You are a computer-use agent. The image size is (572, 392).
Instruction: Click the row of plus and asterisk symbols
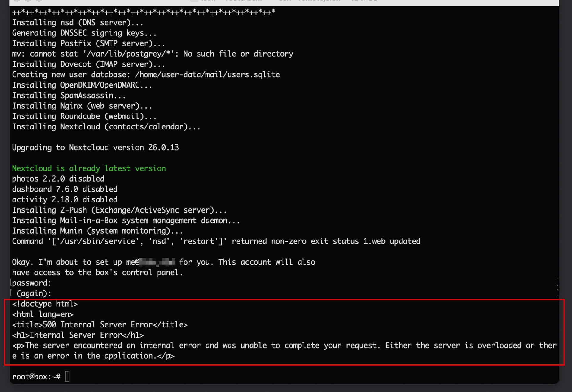144,12
